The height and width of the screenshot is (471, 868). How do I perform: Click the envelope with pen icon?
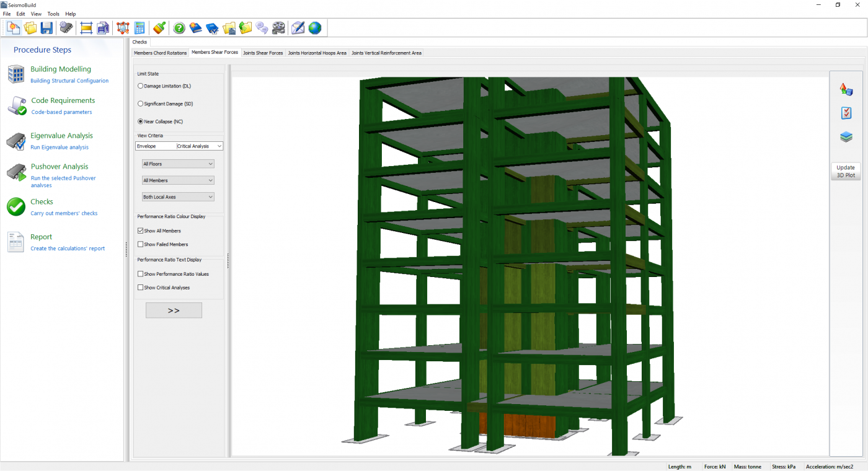tap(298, 28)
